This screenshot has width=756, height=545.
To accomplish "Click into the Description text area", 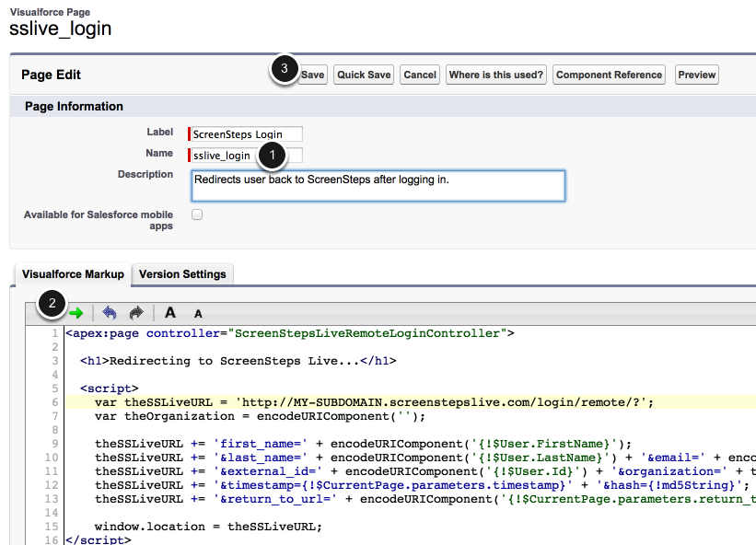I will click(378, 186).
